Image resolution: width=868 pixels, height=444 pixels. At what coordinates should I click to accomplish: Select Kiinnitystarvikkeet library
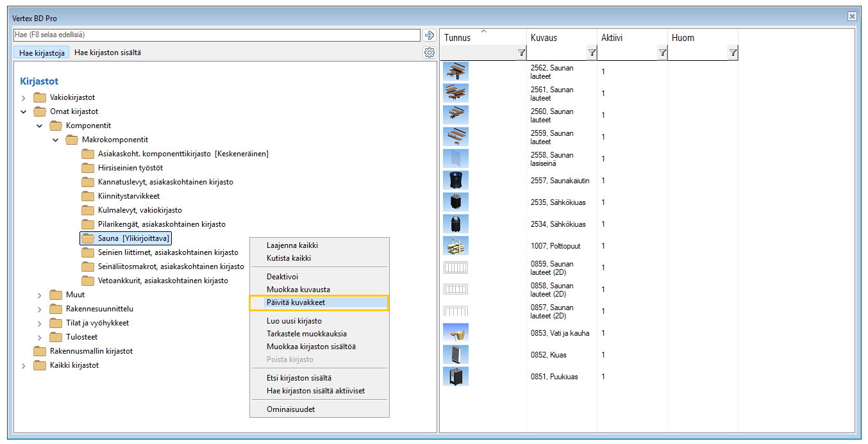[121, 196]
